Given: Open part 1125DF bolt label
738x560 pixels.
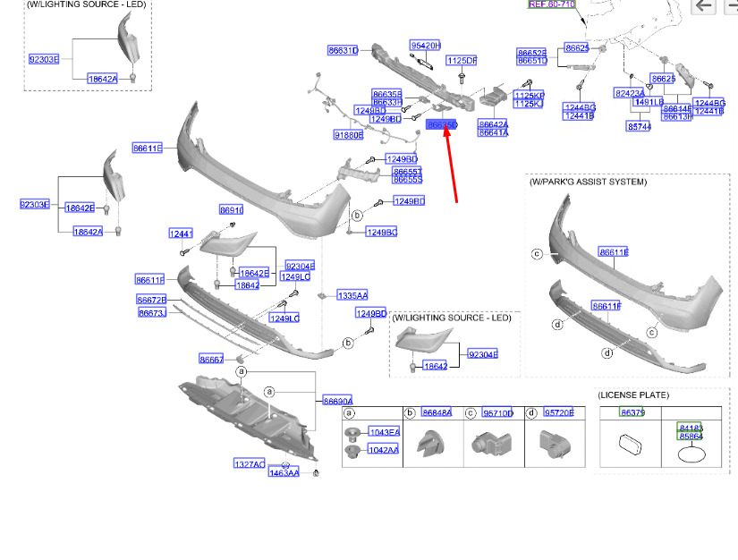Looking at the screenshot, I should click(x=462, y=61).
